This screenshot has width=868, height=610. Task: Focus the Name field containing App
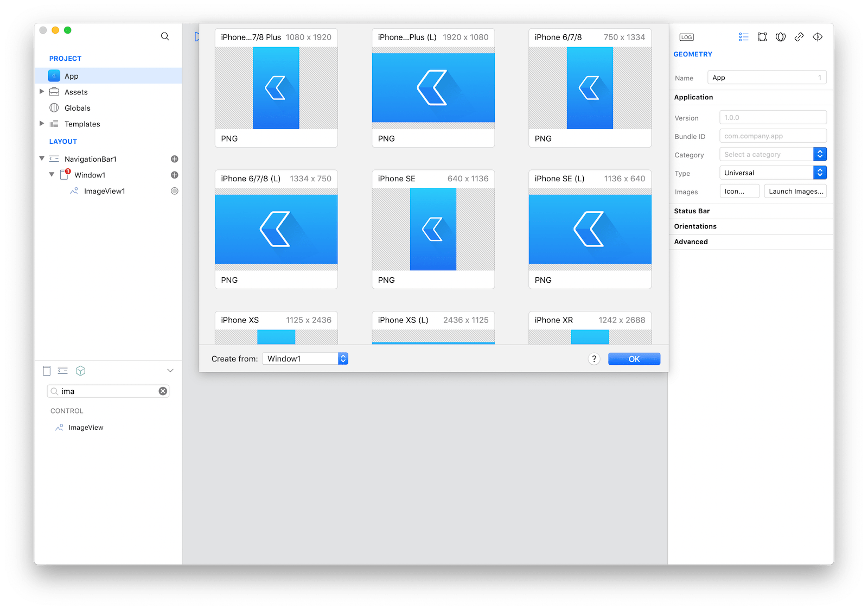(767, 78)
